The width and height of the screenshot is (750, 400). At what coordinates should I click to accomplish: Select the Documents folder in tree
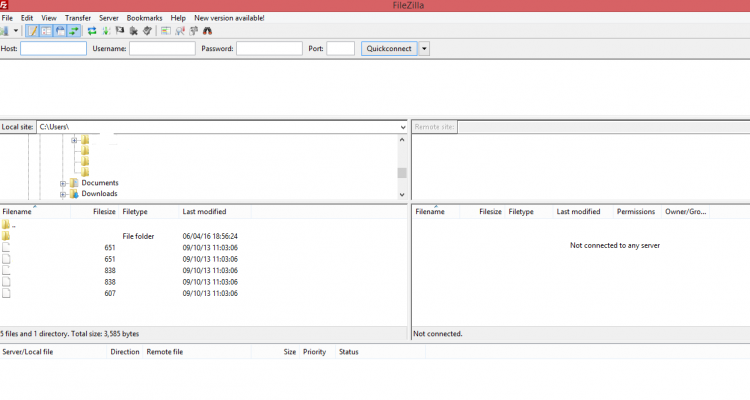coord(99,183)
